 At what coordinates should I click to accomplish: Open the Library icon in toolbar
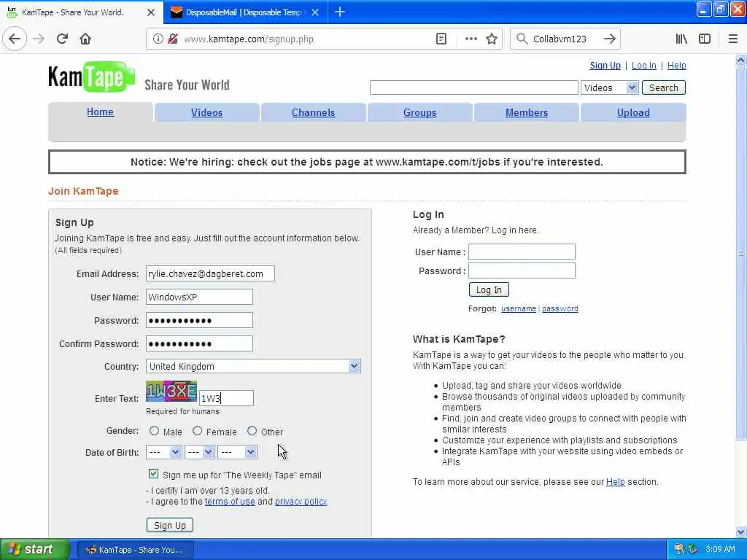click(x=681, y=39)
